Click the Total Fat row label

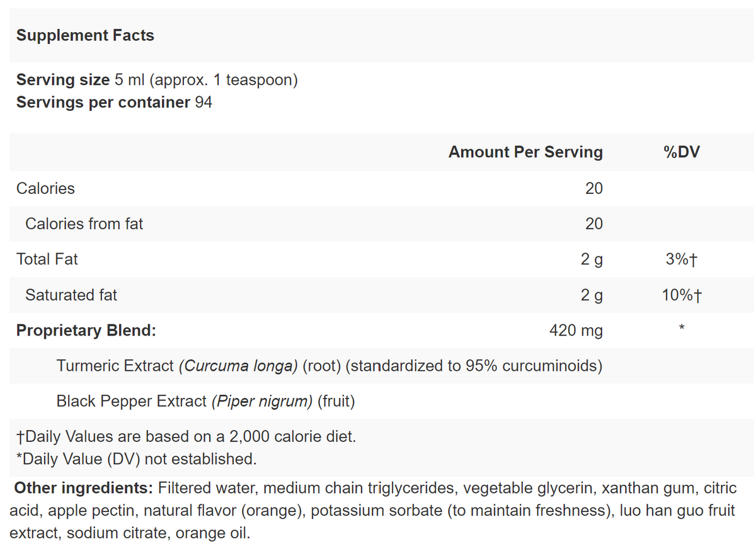click(47, 259)
